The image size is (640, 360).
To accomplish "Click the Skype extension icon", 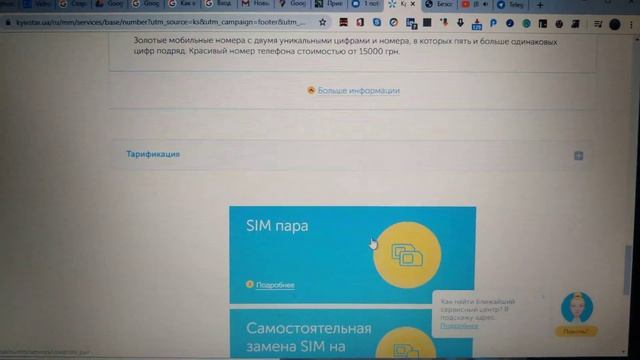I will 377,22.
